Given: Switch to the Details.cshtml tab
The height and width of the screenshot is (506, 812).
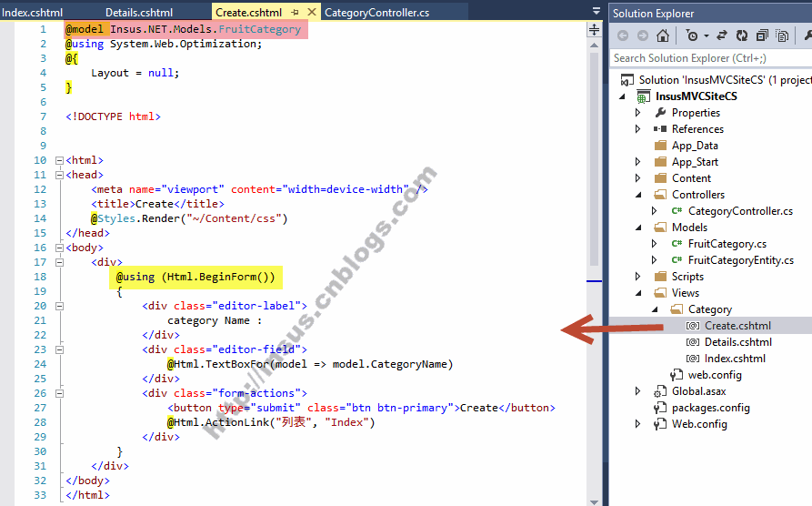Looking at the screenshot, I should coord(139,12).
